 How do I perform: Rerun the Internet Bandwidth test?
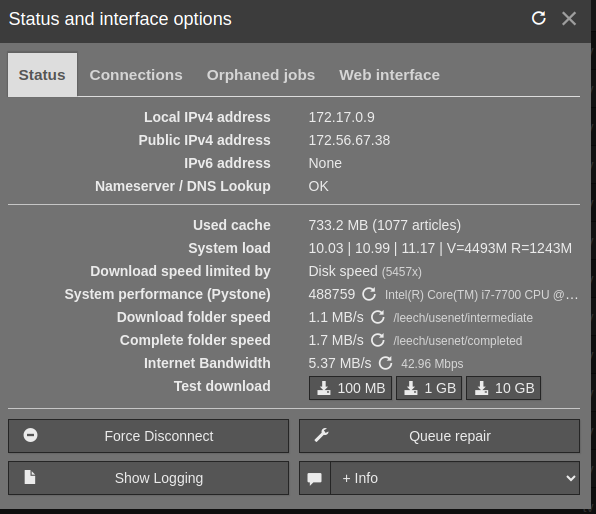(x=385, y=363)
